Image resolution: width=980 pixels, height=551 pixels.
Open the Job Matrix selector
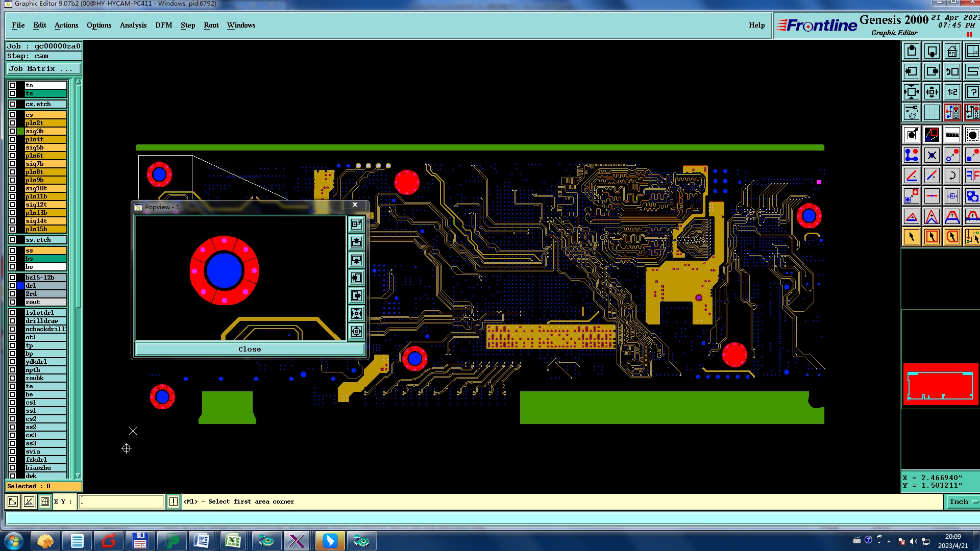click(x=43, y=69)
